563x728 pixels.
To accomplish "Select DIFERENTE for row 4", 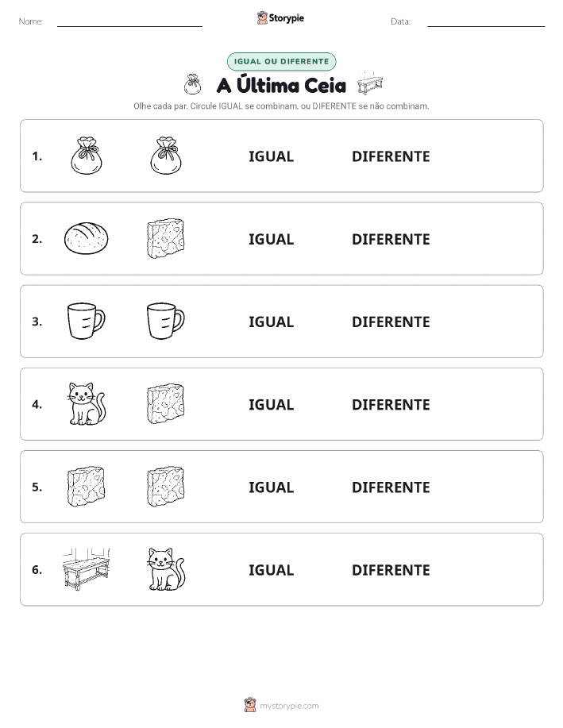I will tap(391, 404).
